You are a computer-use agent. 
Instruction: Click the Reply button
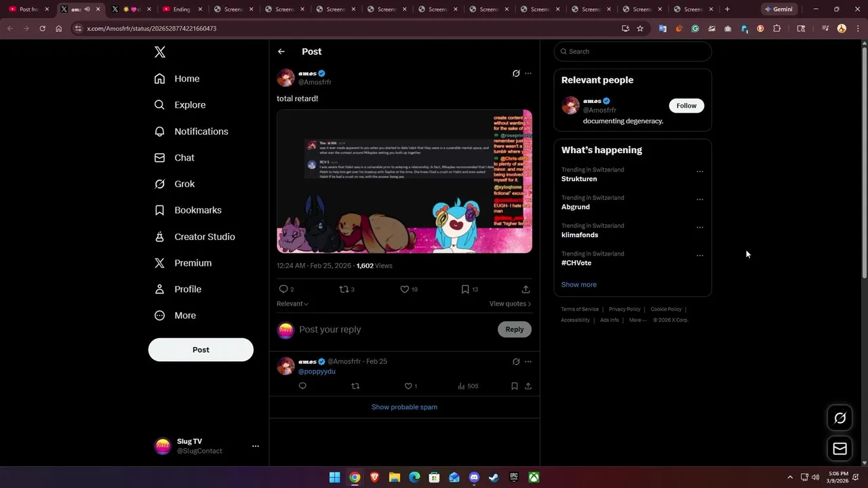[x=515, y=329]
